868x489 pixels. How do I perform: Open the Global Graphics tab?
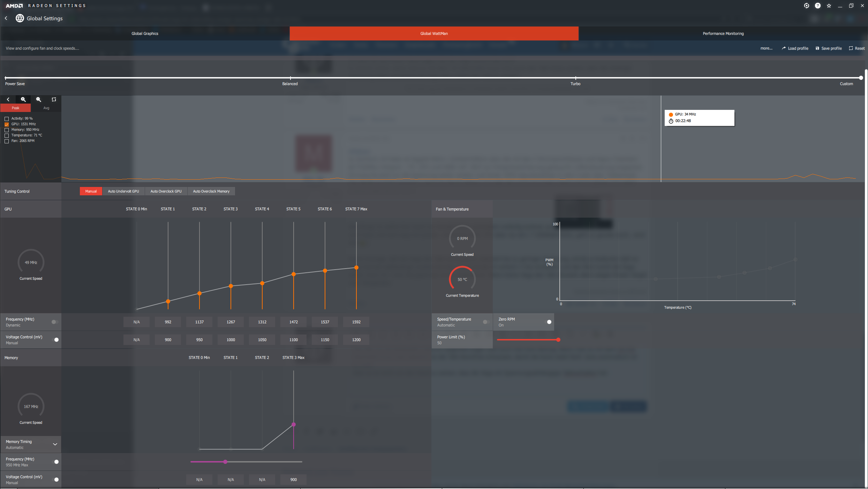click(x=145, y=33)
